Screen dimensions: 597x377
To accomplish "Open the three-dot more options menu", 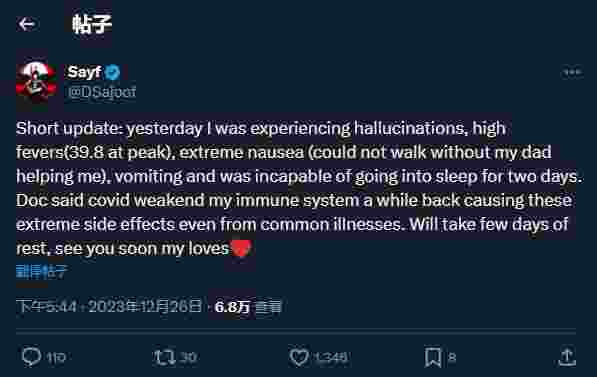I will tap(572, 72).
